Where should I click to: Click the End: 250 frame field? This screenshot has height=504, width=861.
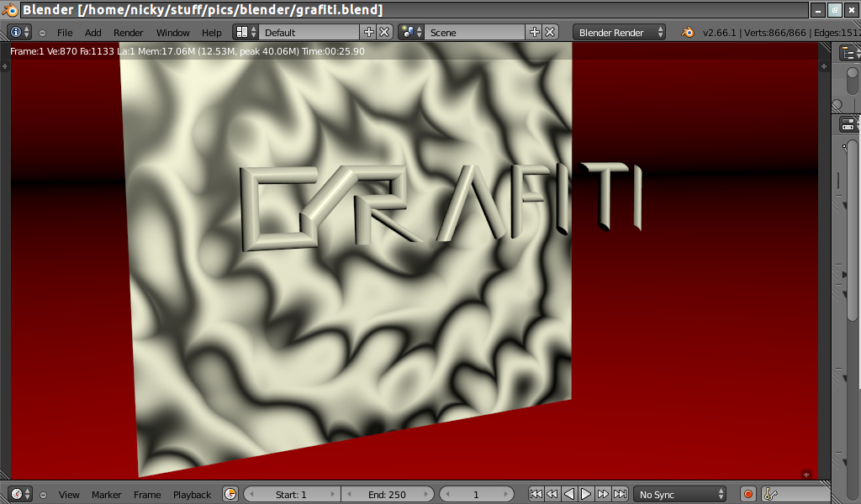click(387, 495)
